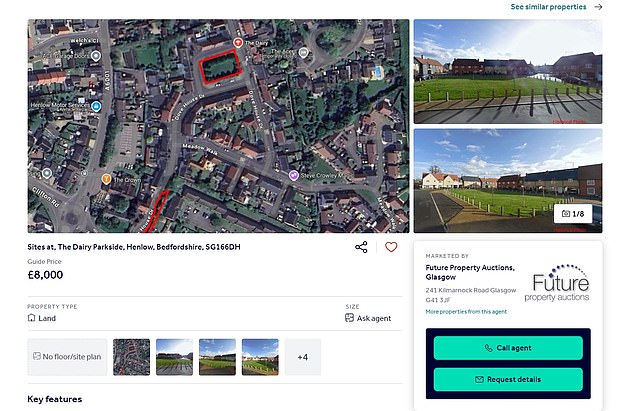Click More properties from this agent
Screen dimensions: 634x411
466,311
